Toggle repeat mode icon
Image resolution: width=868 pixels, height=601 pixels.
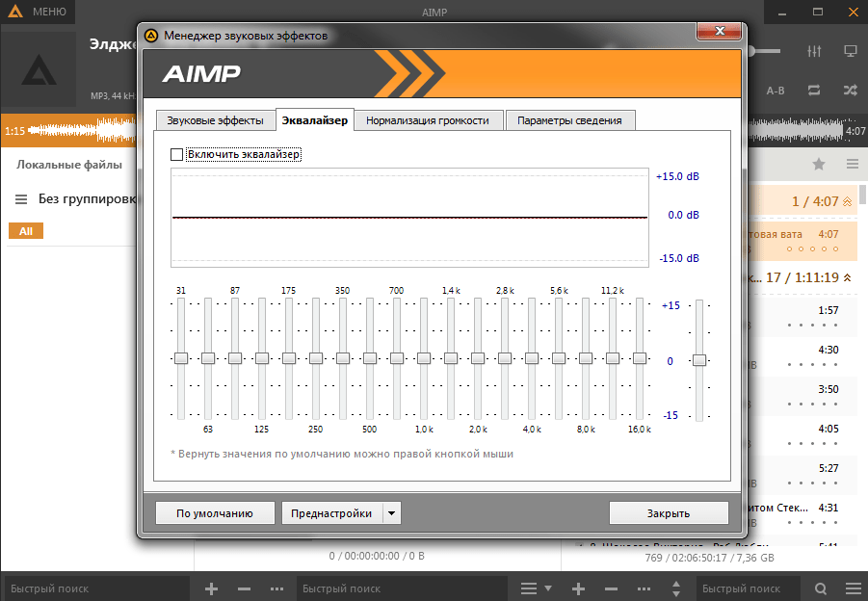(x=814, y=91)
